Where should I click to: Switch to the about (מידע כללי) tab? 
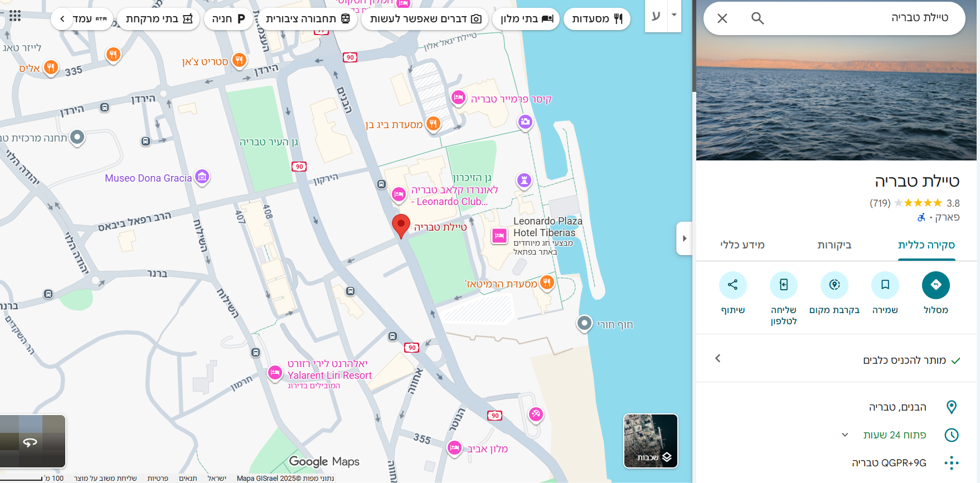(x=742, y=245)
